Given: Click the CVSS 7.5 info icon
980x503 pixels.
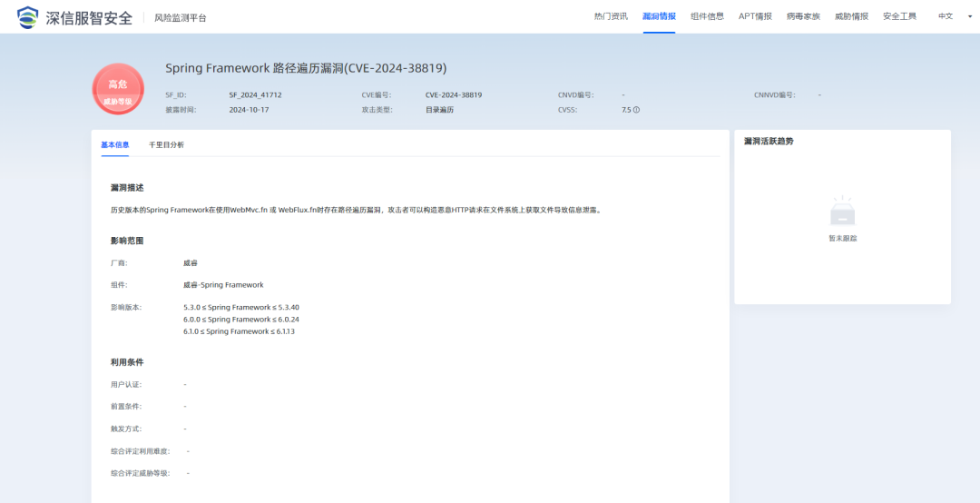Looking at the screenshot, I should [636, 110].
